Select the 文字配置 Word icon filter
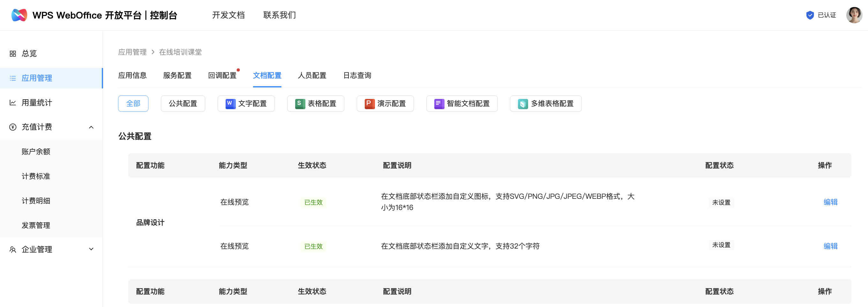868x307 pixels. 230,103
